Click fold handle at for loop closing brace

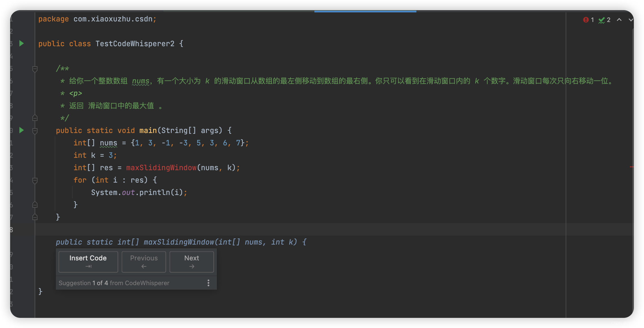(x=35, y=205)
